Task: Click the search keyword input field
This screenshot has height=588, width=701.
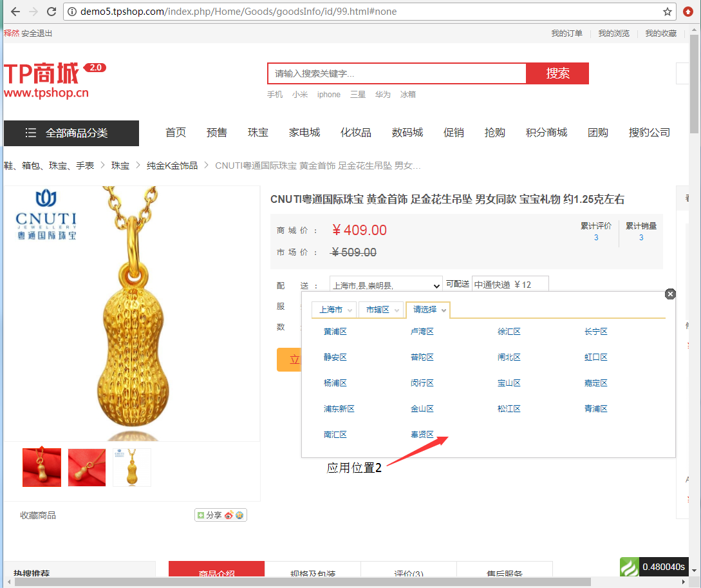Action: (397, 74)
